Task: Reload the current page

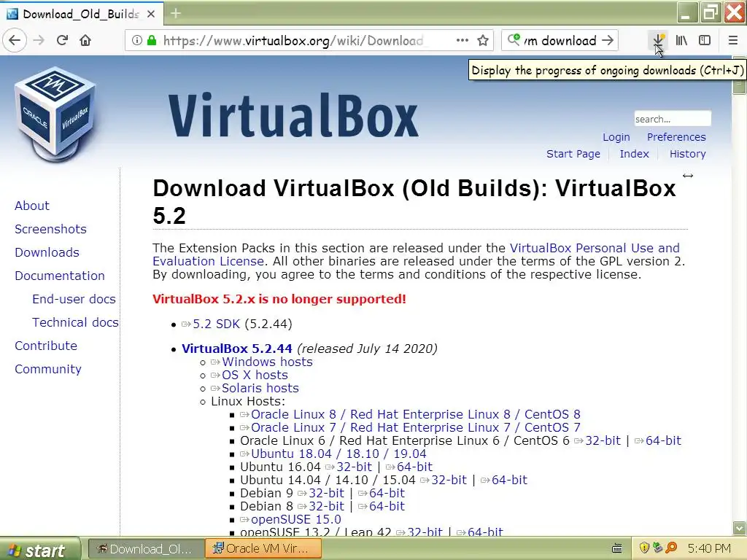Action: tap(62, 41)
